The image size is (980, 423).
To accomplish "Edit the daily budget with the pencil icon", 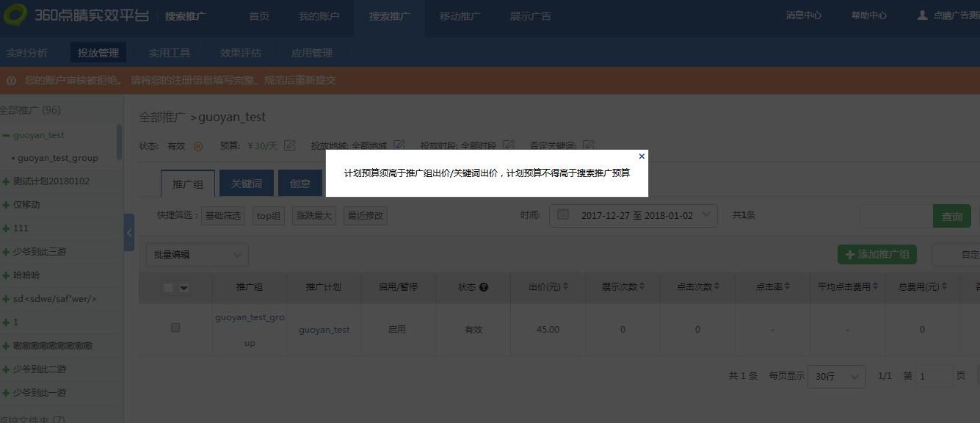I will [x=288, y=145].
